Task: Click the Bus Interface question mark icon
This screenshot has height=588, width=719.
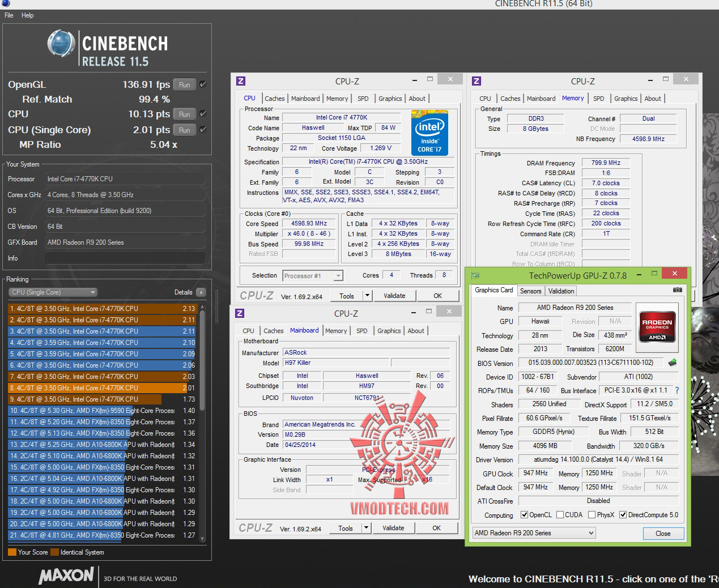Action: 677,390
